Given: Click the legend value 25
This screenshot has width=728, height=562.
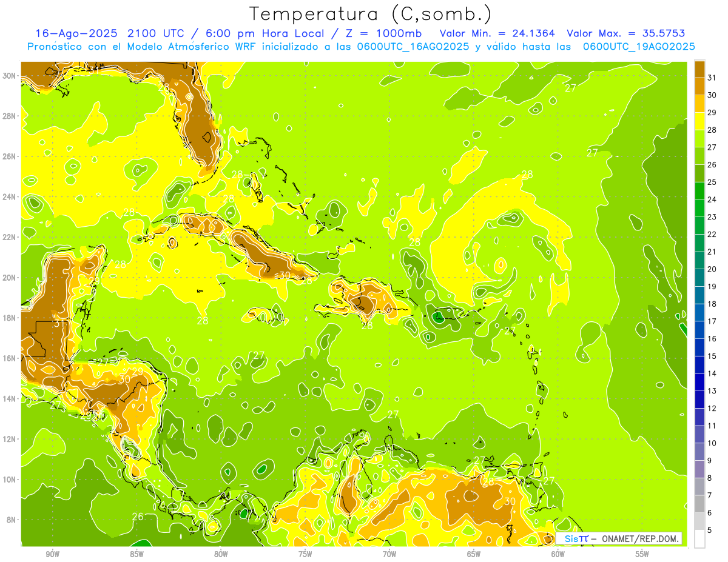Looking at the screenshot, I should pyautogui.click(x=712, y=182).
